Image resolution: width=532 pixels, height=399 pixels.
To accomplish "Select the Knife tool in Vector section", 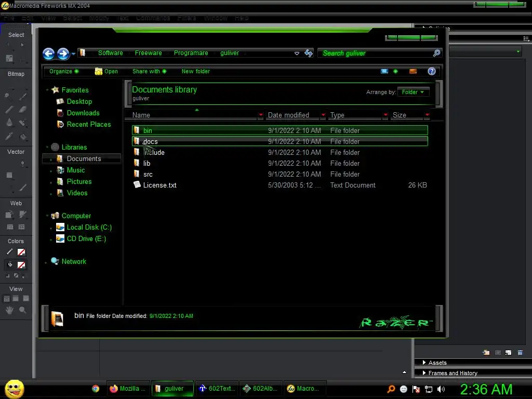I will point(23,187).
